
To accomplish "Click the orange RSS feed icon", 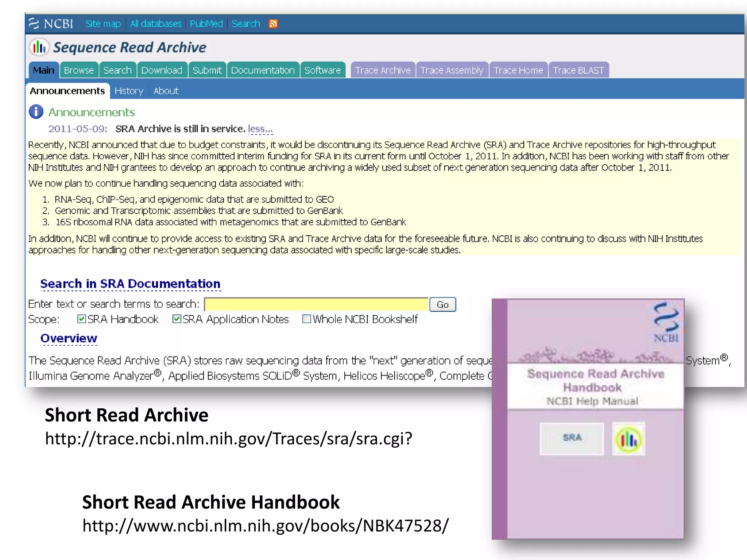I will (x=273, y=24).
